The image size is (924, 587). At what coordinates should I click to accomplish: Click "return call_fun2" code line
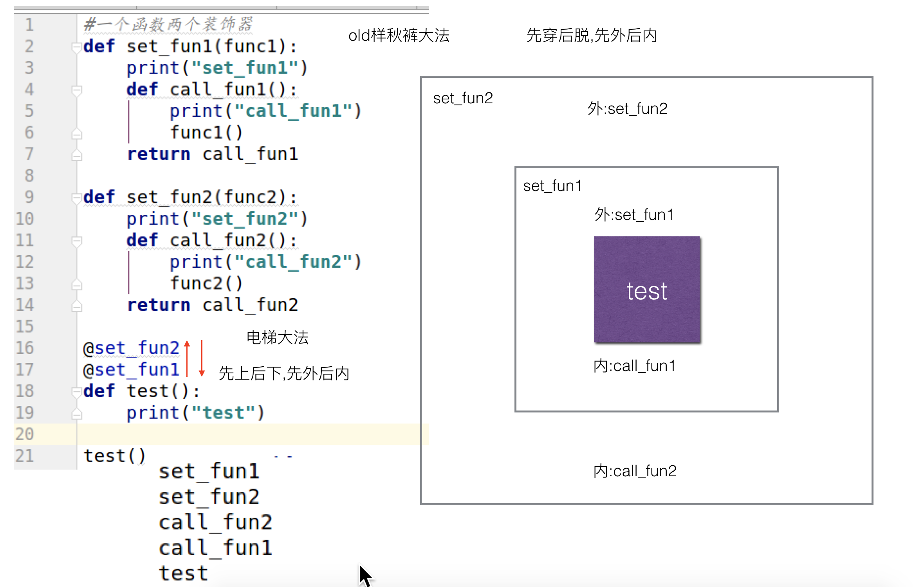point(213,304)
